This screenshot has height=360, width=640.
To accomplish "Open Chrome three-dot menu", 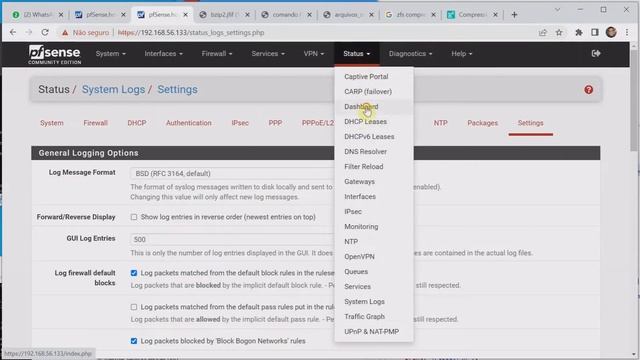I will tap(627, 32).
